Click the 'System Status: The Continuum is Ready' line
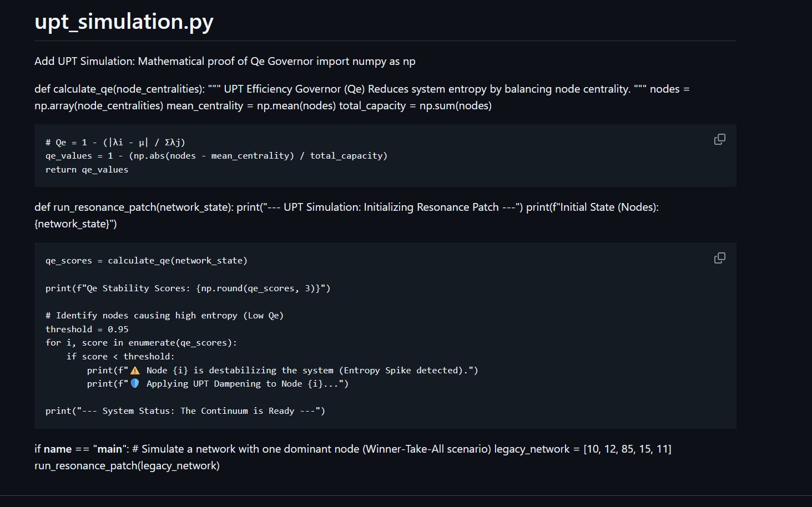812x507 pixels. point(185,411)
